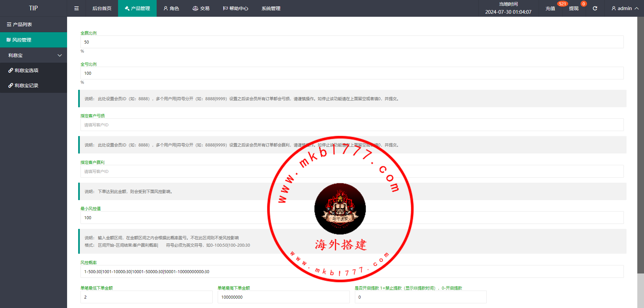The image size is (644, 308).
Task: Click the link icon beside 利息宝记录
Action: (11, 85)
